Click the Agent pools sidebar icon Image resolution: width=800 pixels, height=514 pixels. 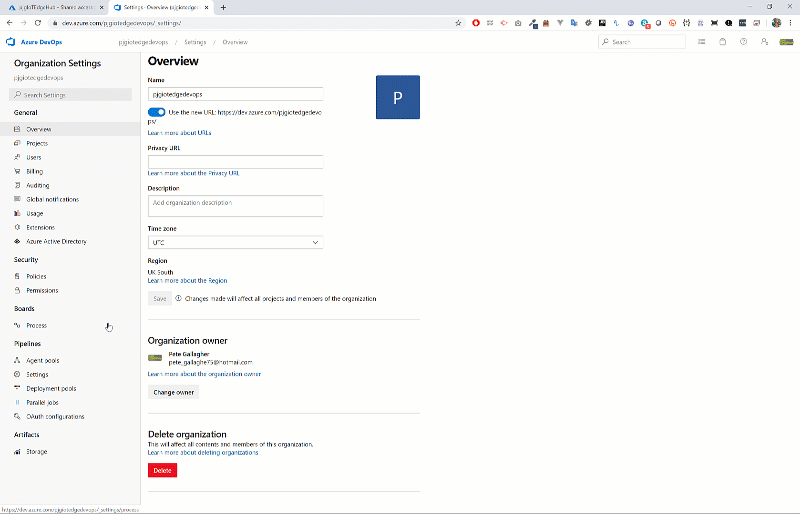pyautogui.click(x=17, y=360)
